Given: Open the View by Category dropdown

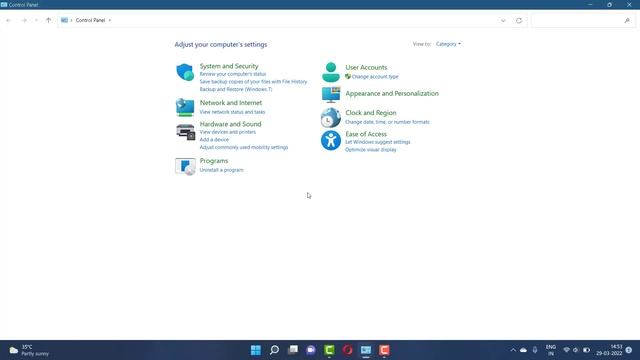Looking at the screenshot, I should tap(448, 44).
